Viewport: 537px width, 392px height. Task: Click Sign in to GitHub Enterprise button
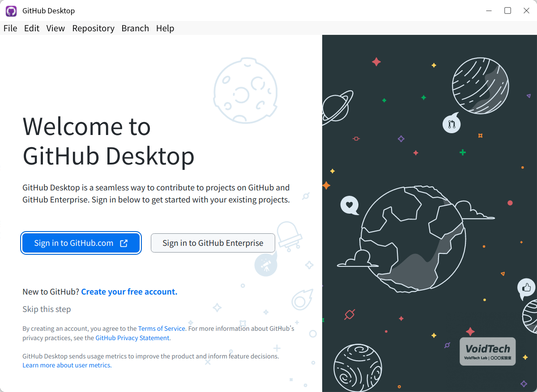213,243
